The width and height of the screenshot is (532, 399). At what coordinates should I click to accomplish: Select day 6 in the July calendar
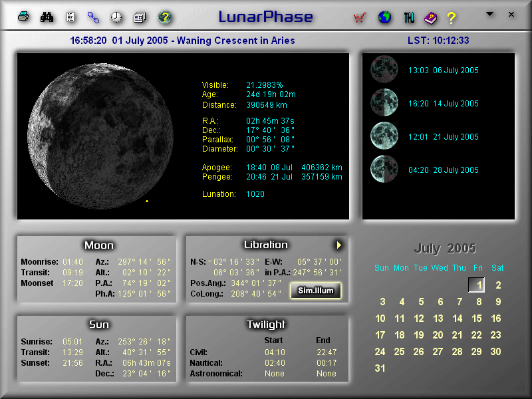click(x=440, y=302)
